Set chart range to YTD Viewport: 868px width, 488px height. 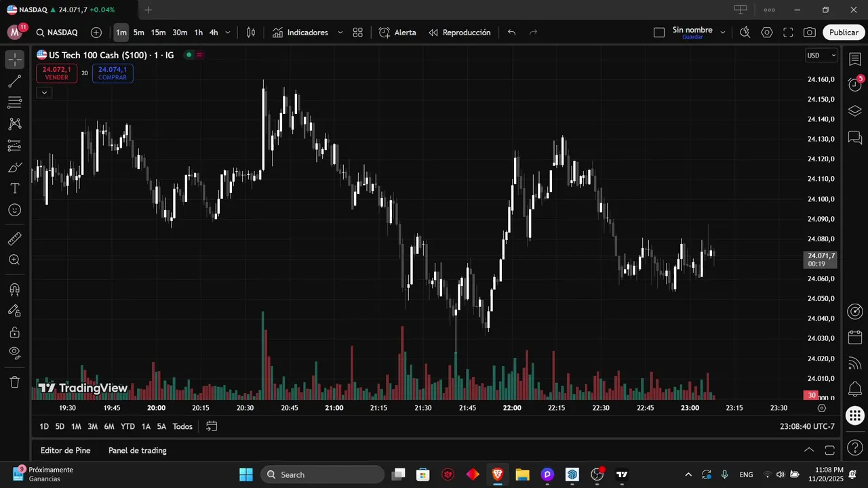(127, 426)
